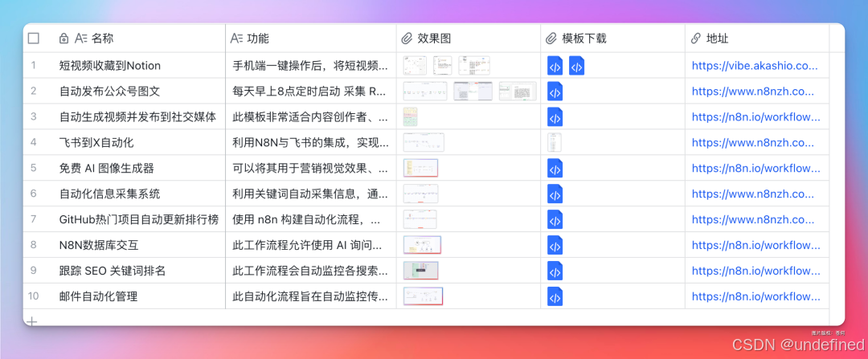
Task: Open preview image for 飞书到X自动化
Action: pyautogui.click(x=424, y=142)
